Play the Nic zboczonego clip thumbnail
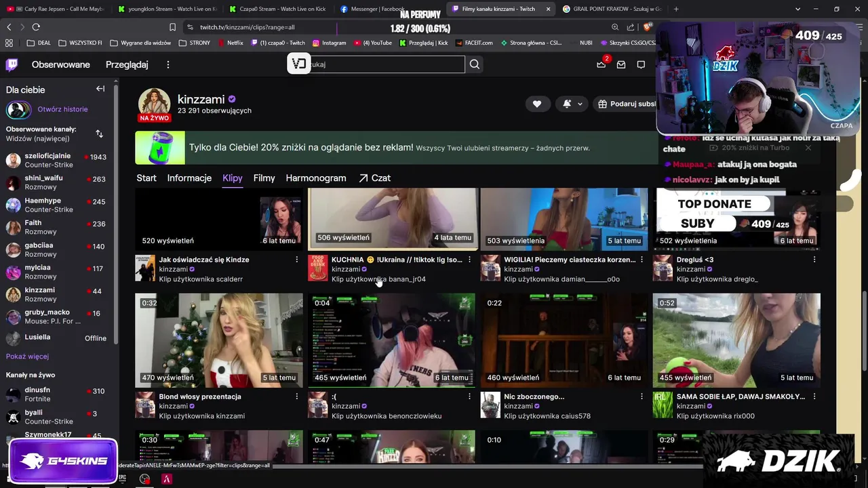This screenshot has height=488, width=868. tap(564, 340)
